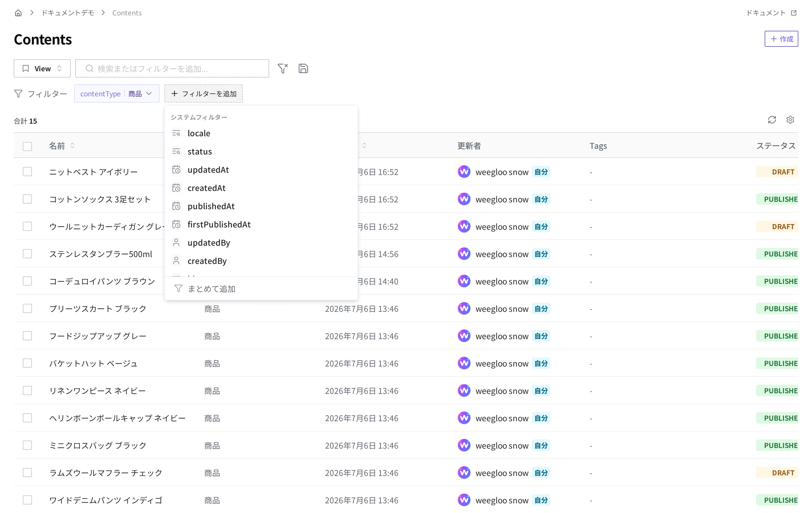The width and height of the screenshot is (812, 513).
Task: Click the フィルターを追加 button
Action: click(x=203, y=94)
